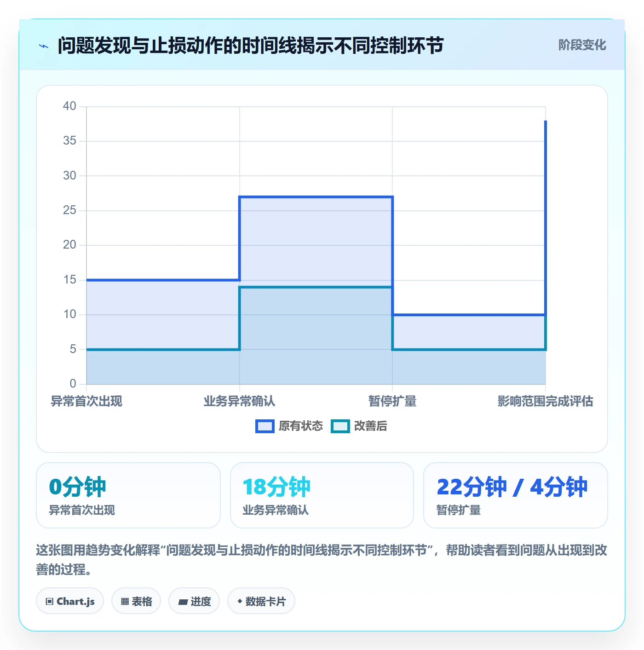Click the teal step line at 14 level
644x650 pixels.
point(316,287)
